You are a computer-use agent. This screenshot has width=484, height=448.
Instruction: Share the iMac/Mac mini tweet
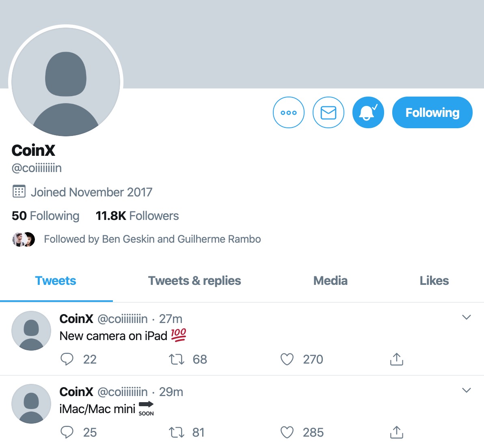point(396,432)
